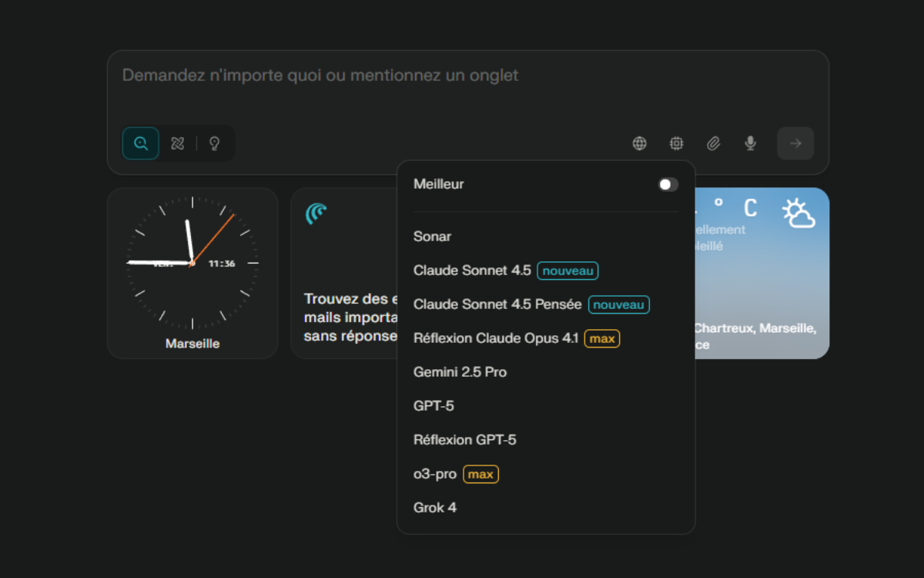The image size is (924, 578).
Task: Choose Sonar from the model list
Action: coord(433,237)
